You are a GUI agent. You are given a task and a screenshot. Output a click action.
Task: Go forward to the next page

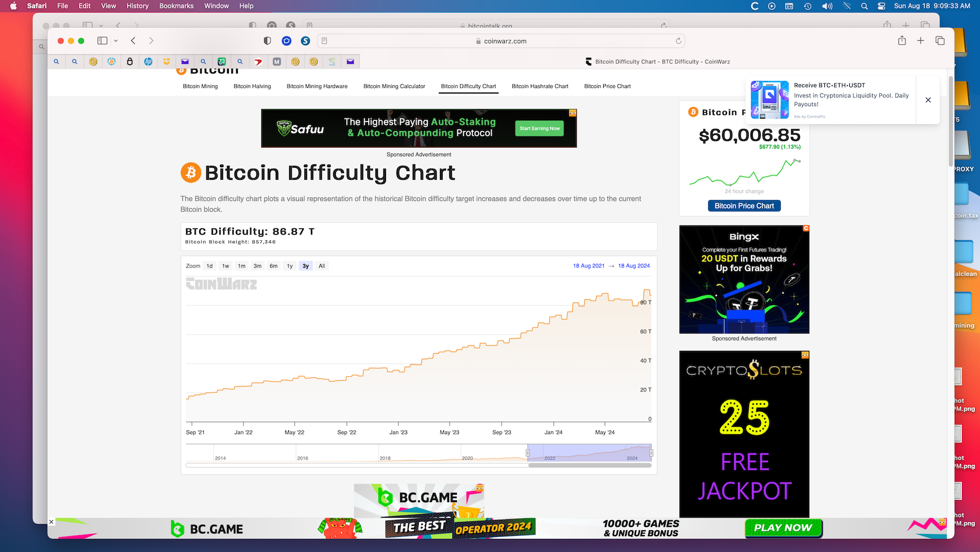click(x=151, y=41)
